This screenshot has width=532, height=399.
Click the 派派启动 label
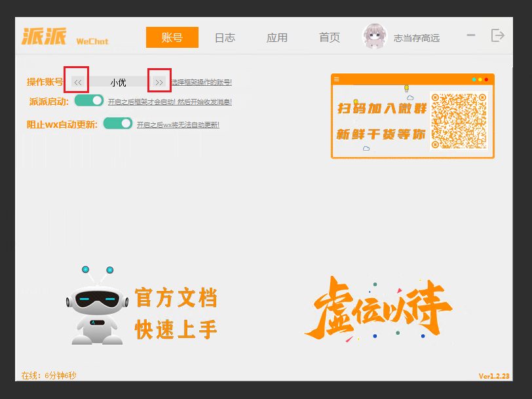click(x=49, y=102)
